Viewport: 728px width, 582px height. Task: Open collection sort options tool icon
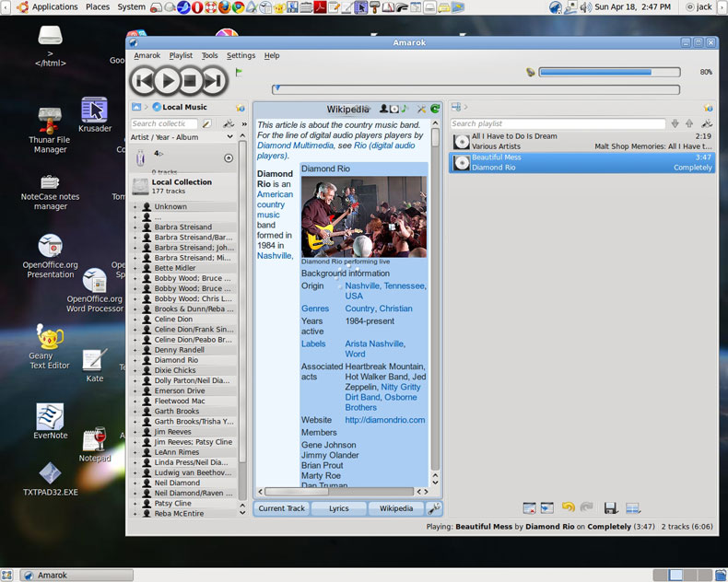229,124
